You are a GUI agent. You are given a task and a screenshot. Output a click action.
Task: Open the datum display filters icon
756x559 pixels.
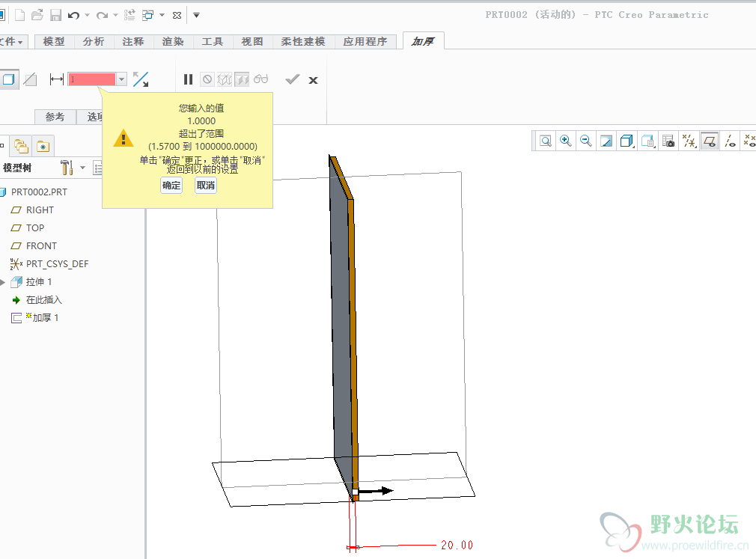(x=689, y=141)
